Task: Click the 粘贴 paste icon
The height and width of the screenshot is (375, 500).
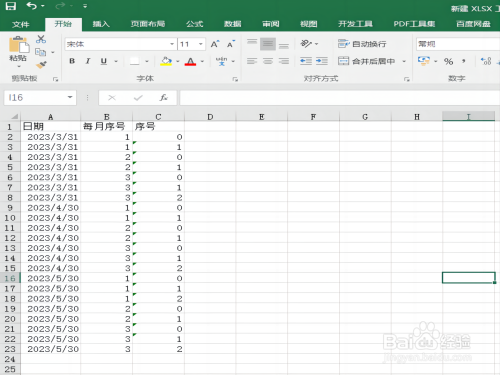Action: [19, 45]
